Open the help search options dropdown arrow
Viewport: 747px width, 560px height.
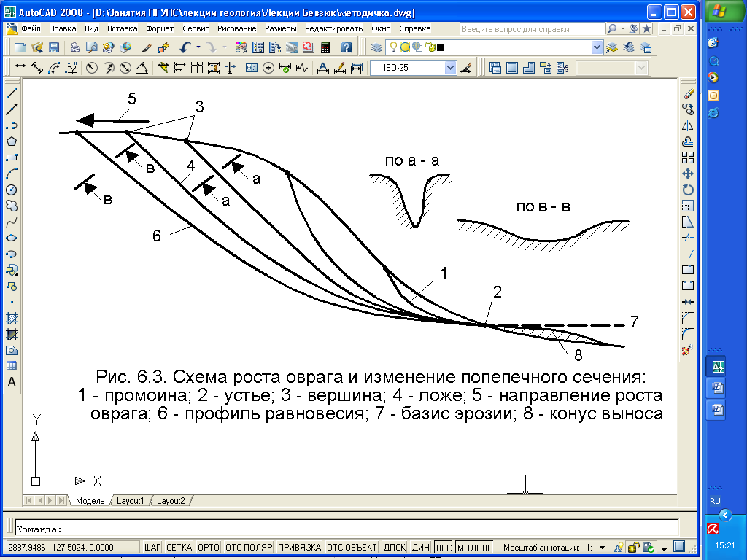tap(623, 28)
